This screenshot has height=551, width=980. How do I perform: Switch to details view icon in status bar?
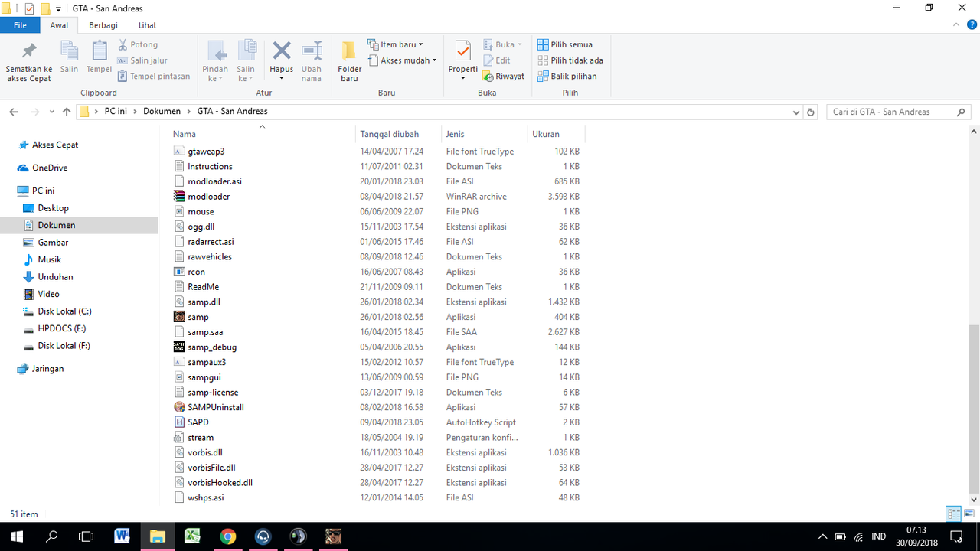click(954, 514)
